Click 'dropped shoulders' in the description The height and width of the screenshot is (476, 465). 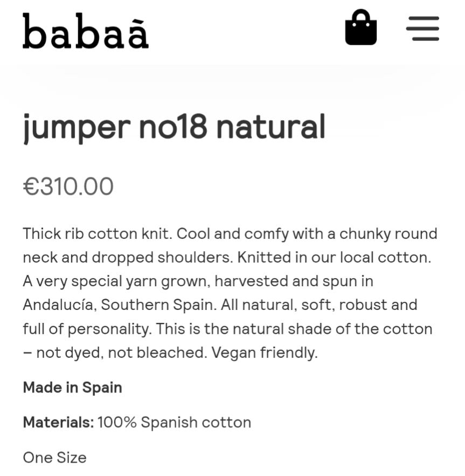pos(162,258)
